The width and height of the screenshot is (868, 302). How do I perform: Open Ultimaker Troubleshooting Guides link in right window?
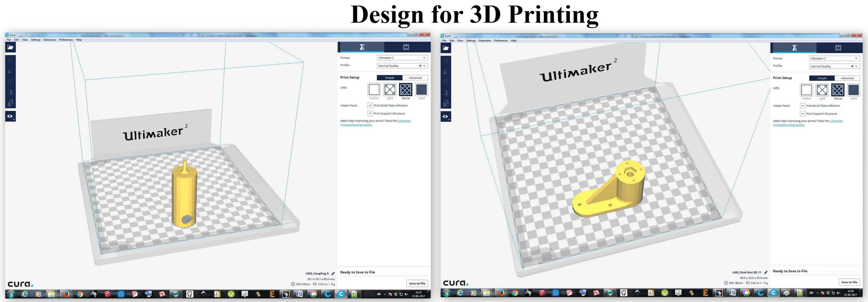[808, 123]
